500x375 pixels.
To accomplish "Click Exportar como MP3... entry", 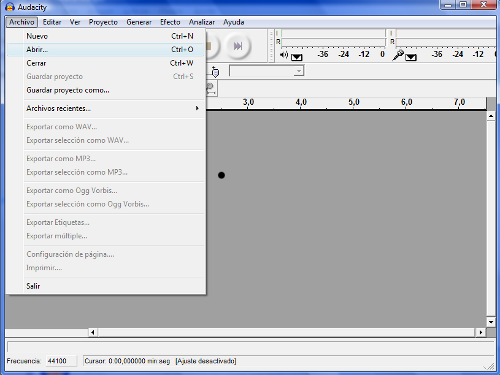I will pyautogui.click(x=106, y=159).
